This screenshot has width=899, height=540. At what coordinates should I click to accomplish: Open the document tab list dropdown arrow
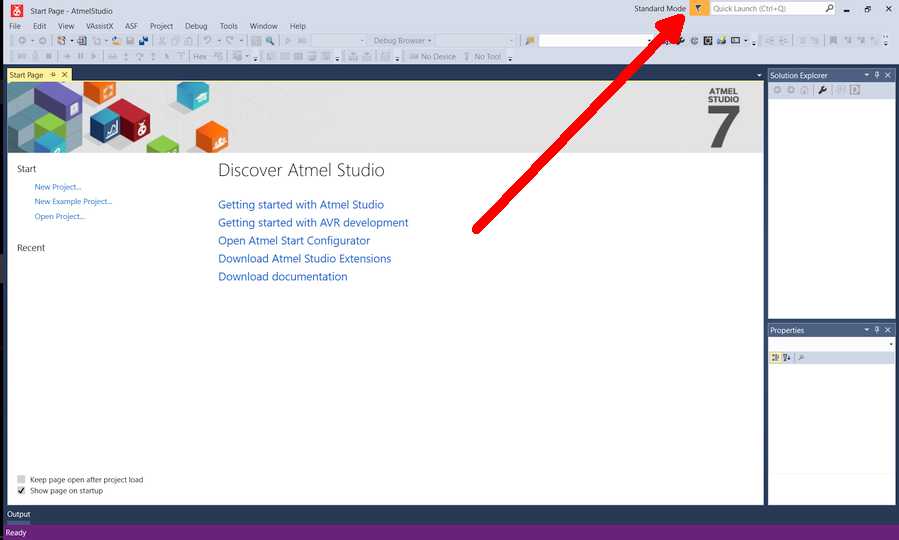point(759,75)
